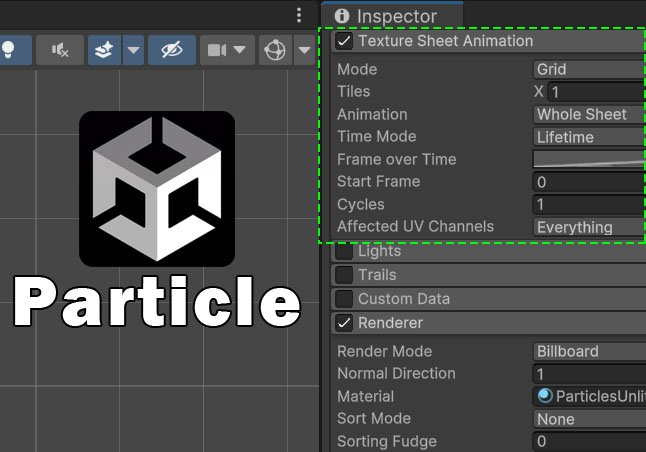Open the Mode dropdown showing Grid
This screenshot has width=646, height=452.
click(588, 69)
